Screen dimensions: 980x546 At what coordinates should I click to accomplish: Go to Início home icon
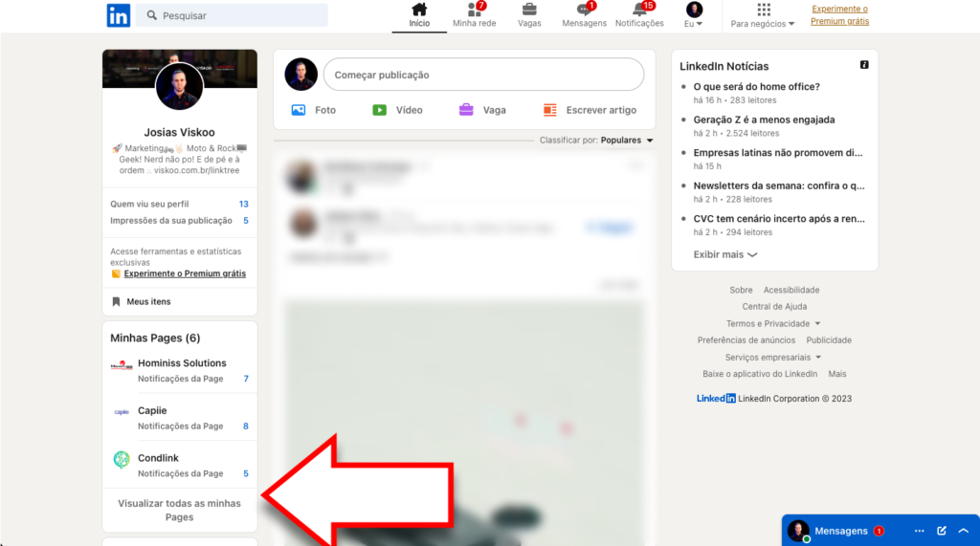click(419, 10)
